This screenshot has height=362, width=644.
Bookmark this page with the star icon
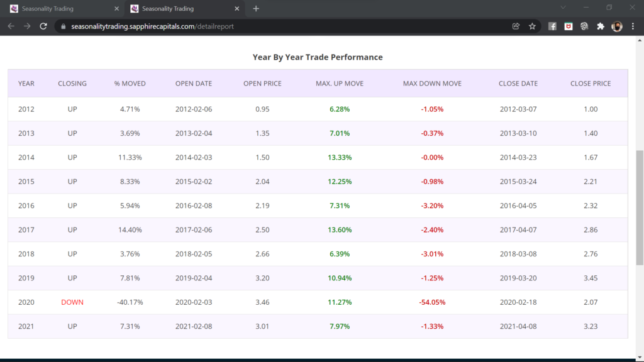[x=532, y=26]
